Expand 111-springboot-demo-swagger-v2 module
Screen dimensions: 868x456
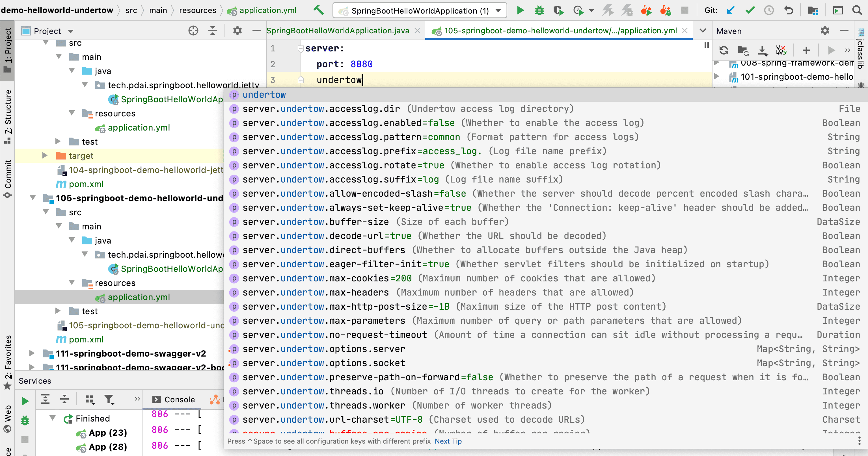(x=32, y=353)
